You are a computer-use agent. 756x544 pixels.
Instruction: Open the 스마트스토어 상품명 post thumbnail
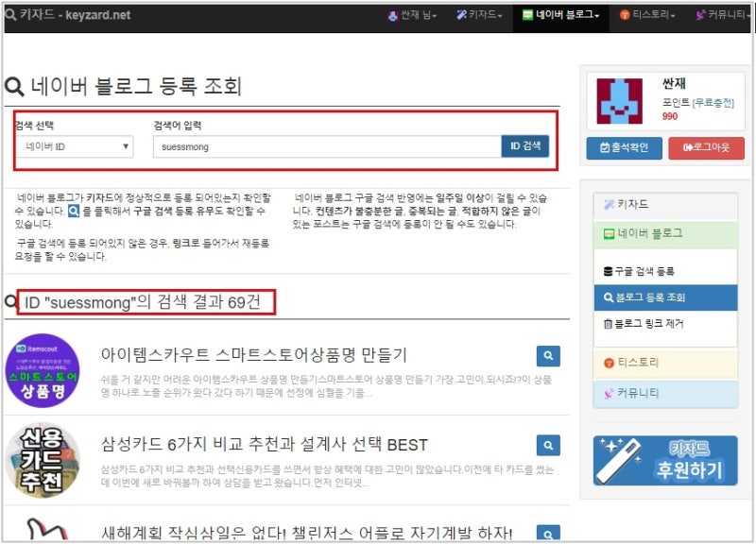[x=43, y=370]
